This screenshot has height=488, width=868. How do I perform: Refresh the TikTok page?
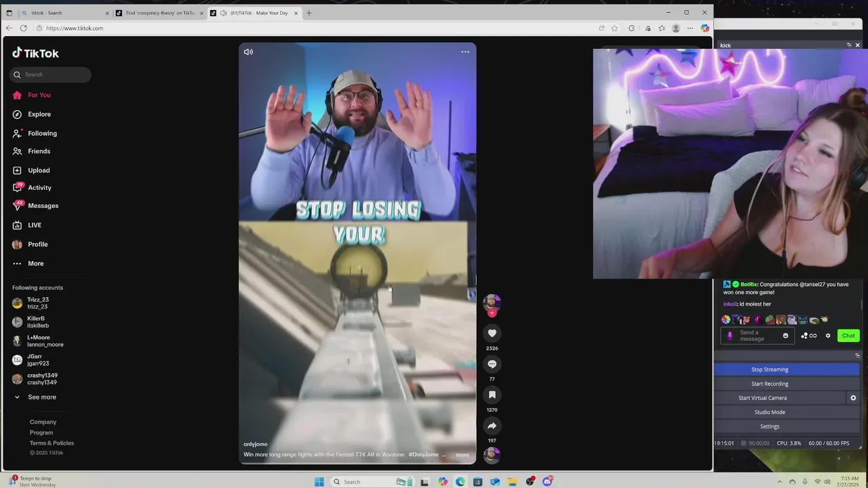pyautogui.click(x=24, y=28)
